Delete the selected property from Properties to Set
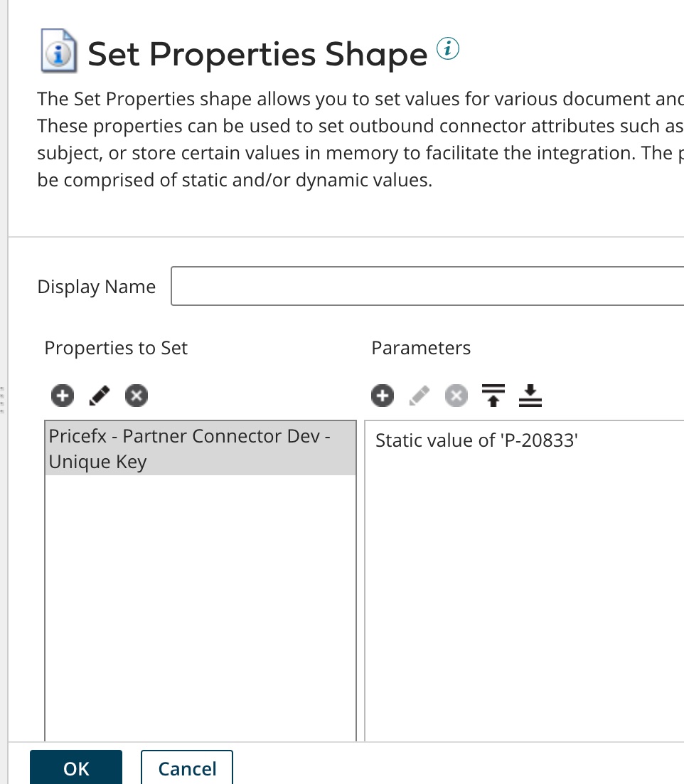This screenshot has width=684, height=784. click(x=136, y=396)
